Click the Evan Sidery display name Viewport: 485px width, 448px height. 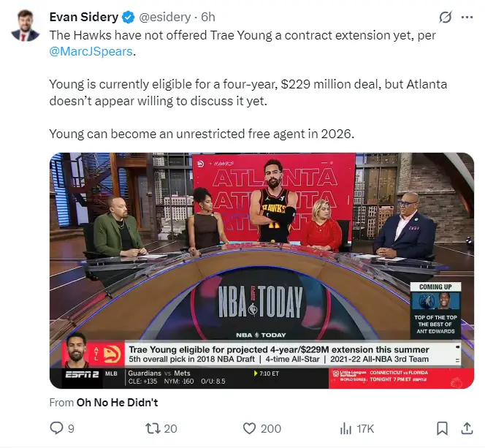[84, 18]
